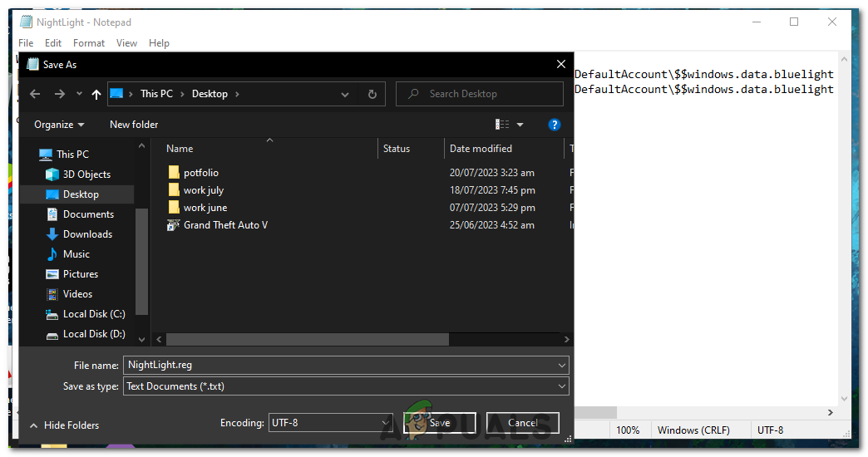Refresh the Desktop folder view
This screenshot has height=457, width=868.
(372, 94)
